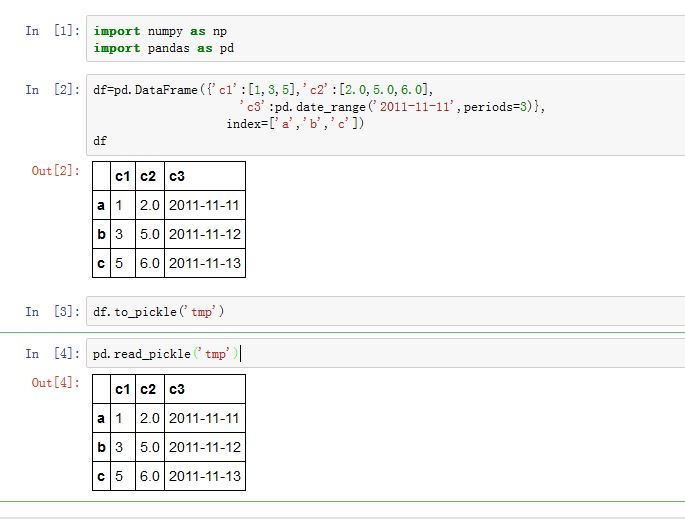Focus the DataFrame definition code cell
685x519 pixels.
380,115
